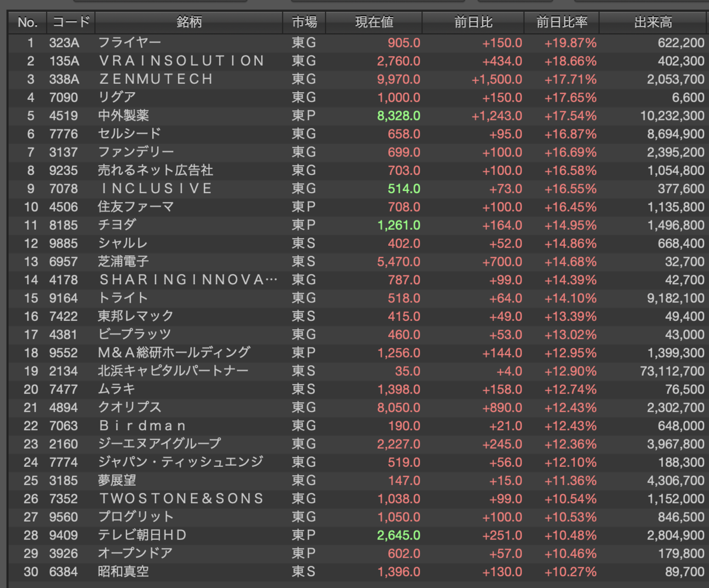Image resolution: width=709 pixels, height=588 pixels.
Task: Click 北浜キャピタルパートナー stock name
Action: [x=173, y=371]
